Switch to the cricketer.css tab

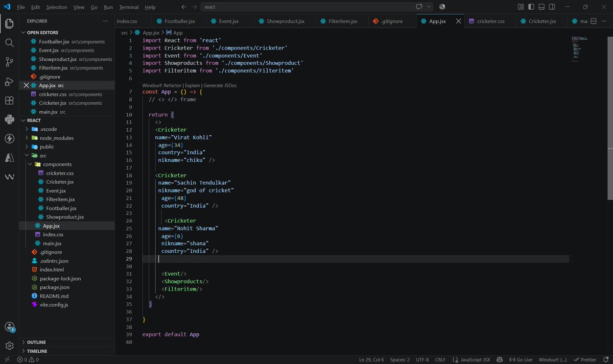click(490, 21)
